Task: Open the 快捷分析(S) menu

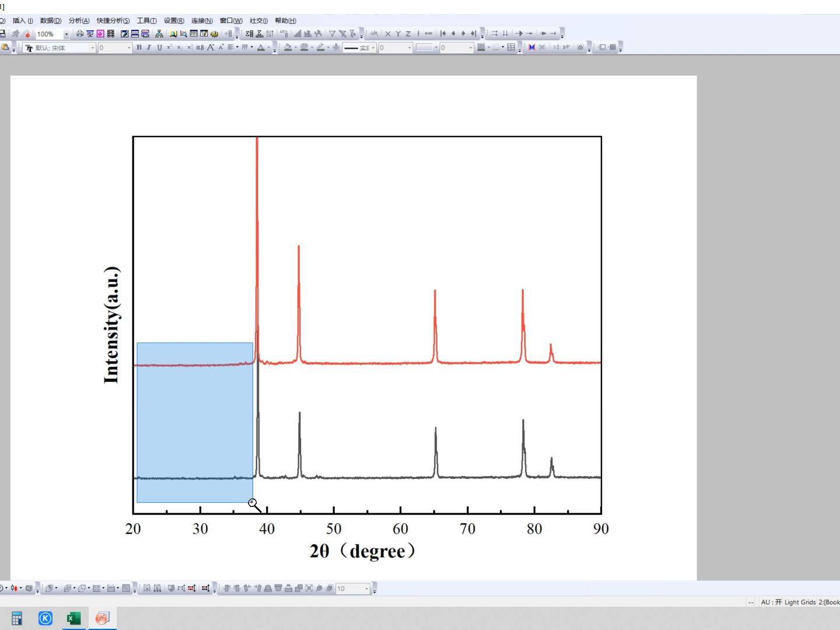Action: click(113, 20)
